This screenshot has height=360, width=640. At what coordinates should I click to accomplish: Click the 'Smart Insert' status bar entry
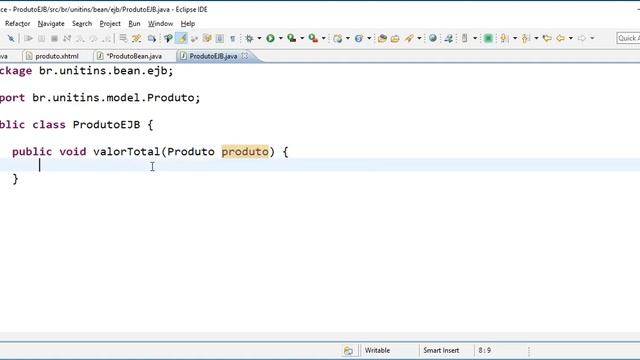tap(441, 351)
